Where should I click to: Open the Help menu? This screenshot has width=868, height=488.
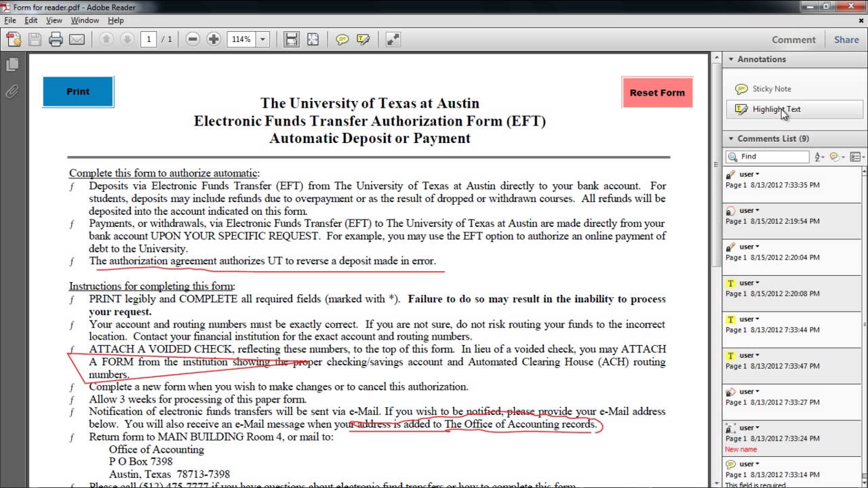[116, 20]
